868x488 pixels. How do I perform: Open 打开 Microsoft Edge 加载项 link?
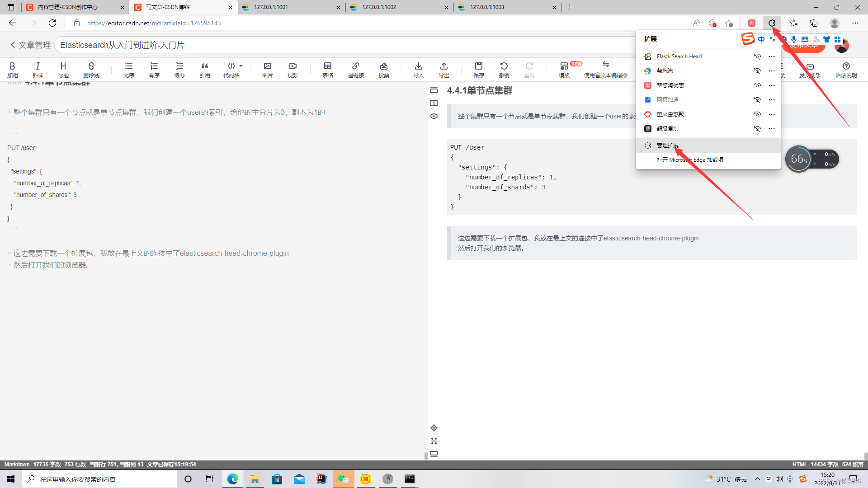click(x=689, y=160)
